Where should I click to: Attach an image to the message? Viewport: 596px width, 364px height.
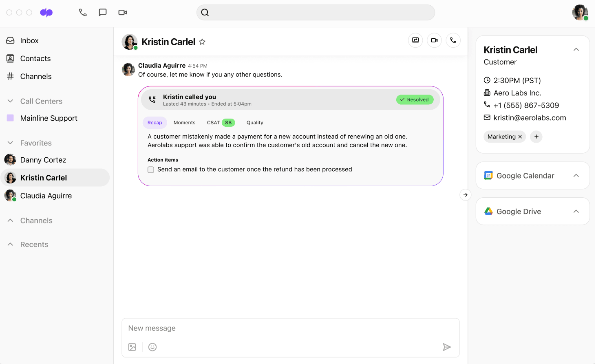[x=132, y=347]
